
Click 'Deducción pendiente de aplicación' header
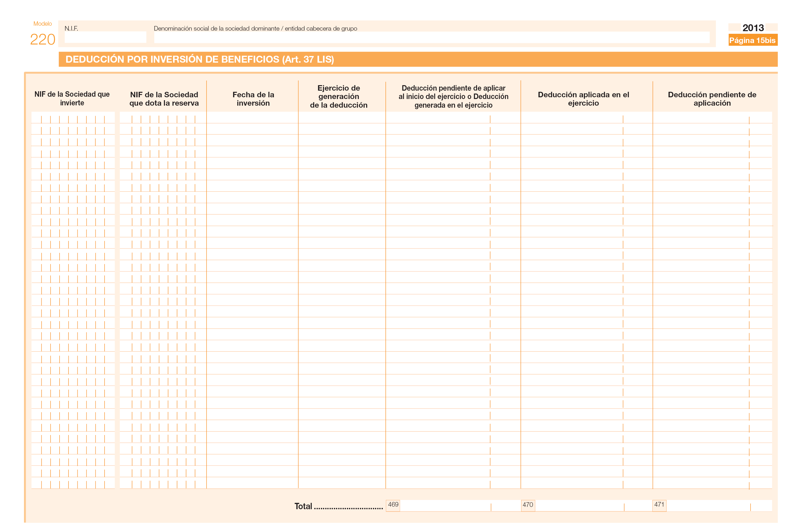(712, 99)
